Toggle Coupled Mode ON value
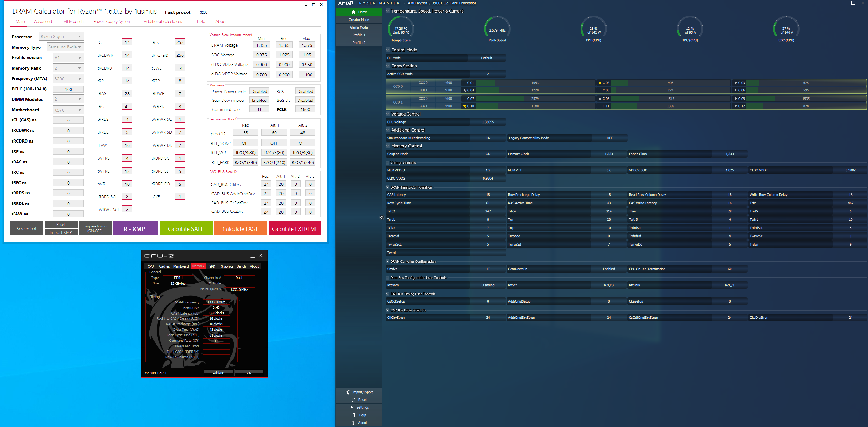Screen dimensions: 868x427 point(488,154)
